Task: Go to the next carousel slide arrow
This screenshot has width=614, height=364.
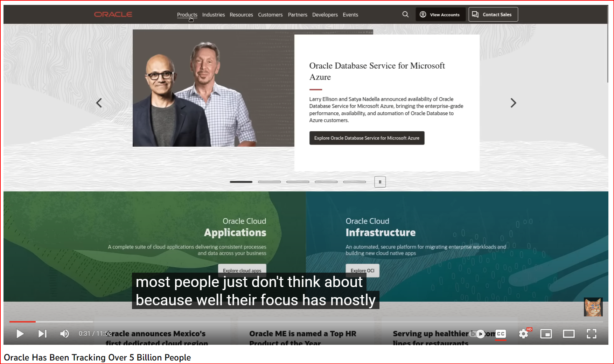Action: click(x=513, y=103)
